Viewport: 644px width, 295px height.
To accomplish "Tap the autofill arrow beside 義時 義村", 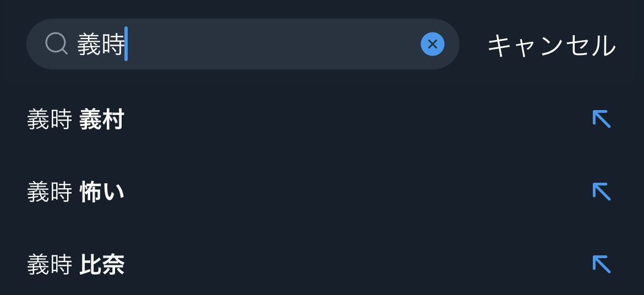I will point(601,119).
